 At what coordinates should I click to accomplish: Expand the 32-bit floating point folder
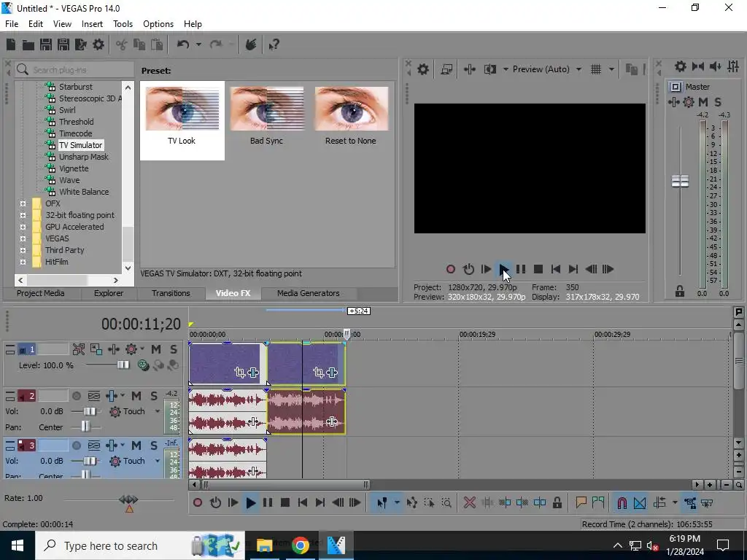23,215
